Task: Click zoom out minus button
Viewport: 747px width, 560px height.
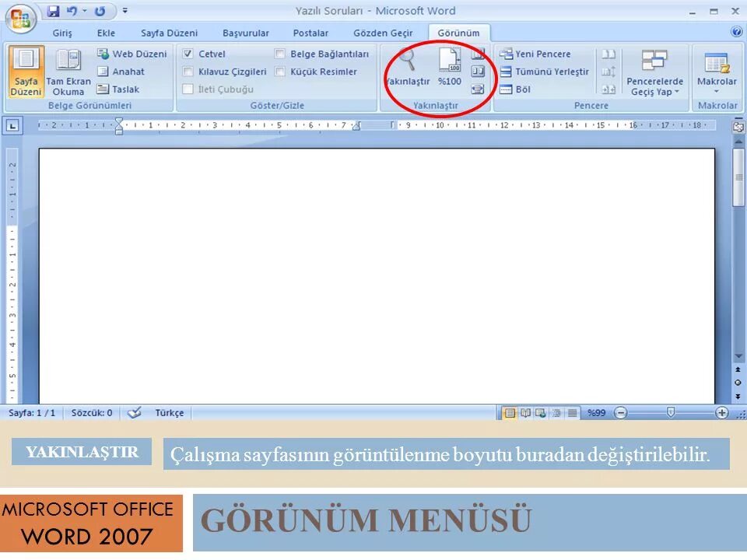Action: pos(621,413)
